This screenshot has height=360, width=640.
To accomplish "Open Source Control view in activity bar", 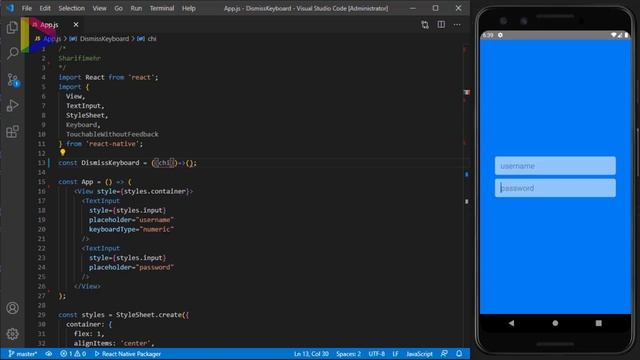I will click(13, 79).
